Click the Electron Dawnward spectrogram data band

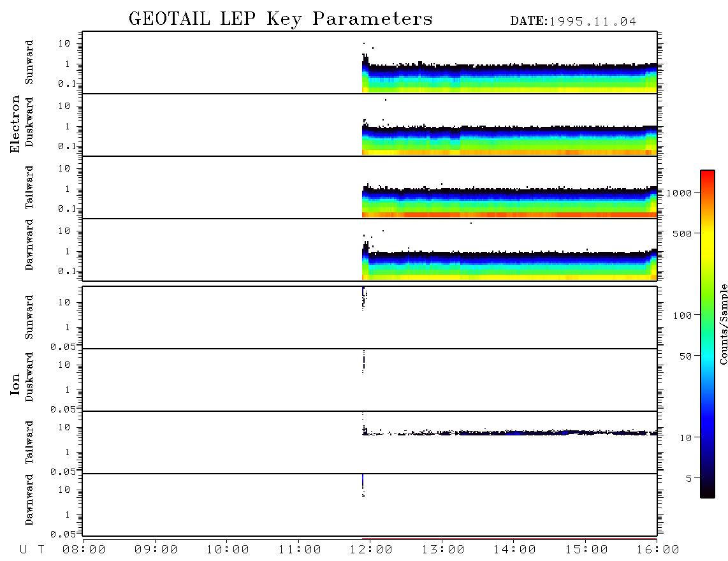coord(510,264)
